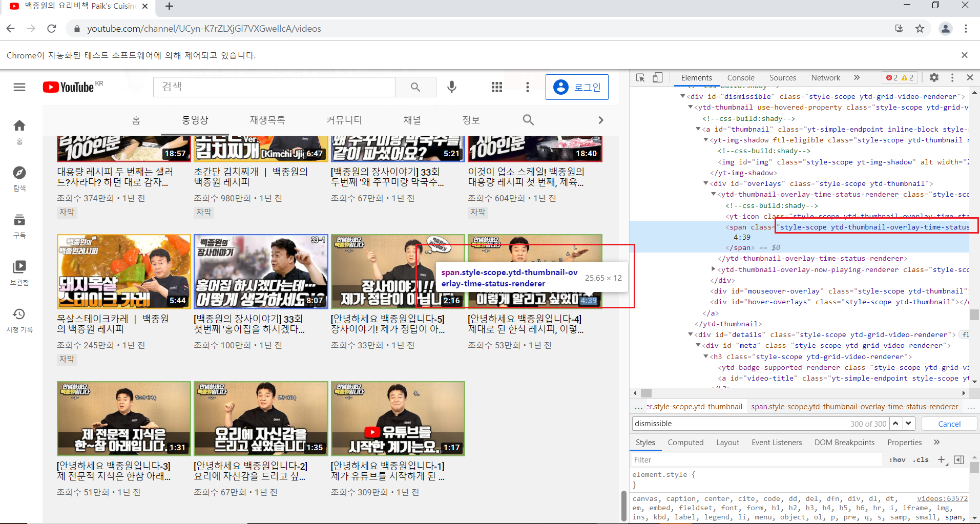Open History (시청 기록) in sidebar

(x=19, y=320)
